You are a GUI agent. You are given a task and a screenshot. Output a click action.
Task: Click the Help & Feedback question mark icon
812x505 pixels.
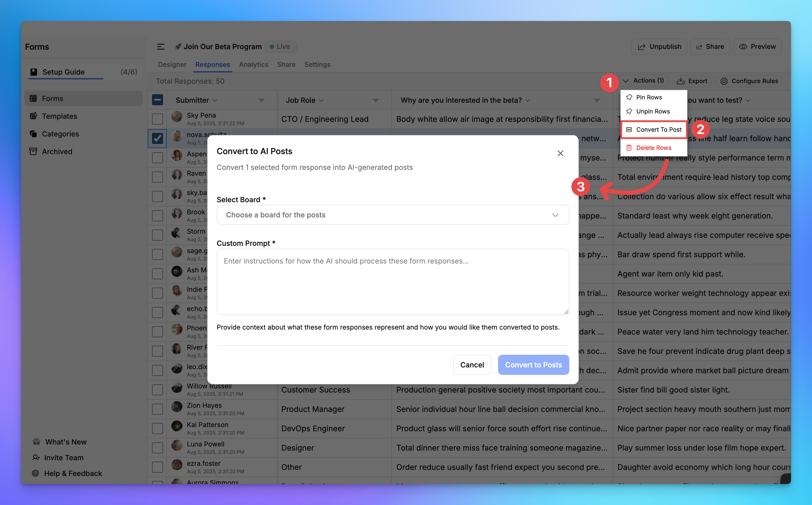36,473
